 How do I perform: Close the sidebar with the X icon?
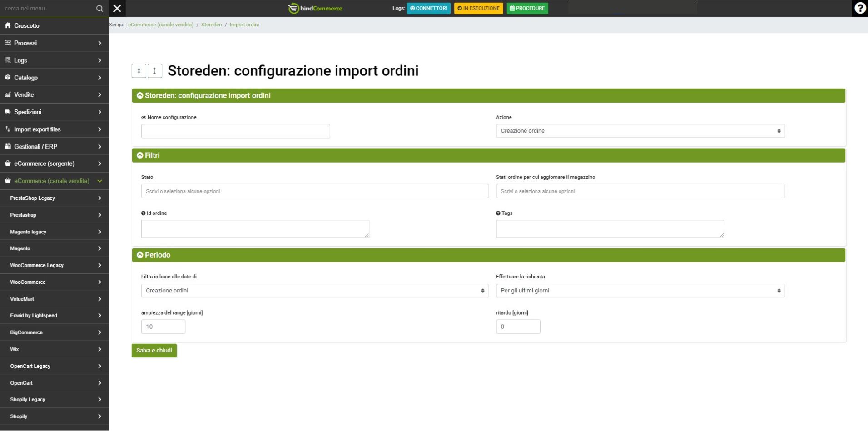(117, 8)
